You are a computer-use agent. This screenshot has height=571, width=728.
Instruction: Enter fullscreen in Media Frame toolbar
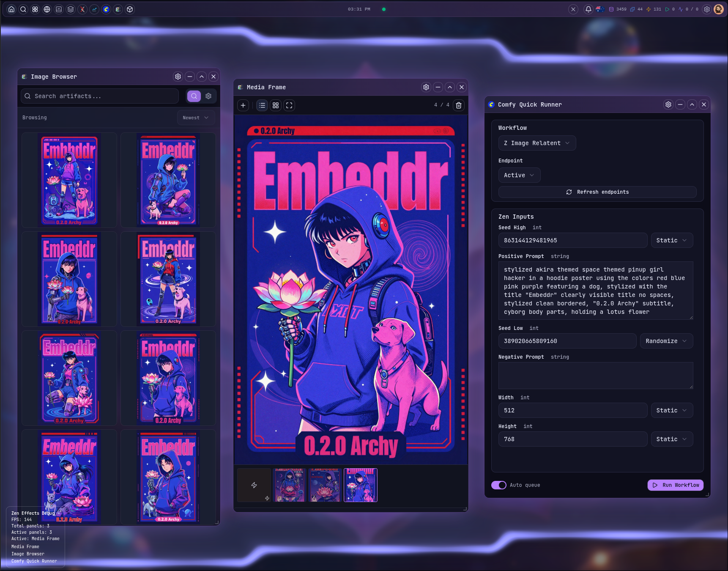(289, 105)
